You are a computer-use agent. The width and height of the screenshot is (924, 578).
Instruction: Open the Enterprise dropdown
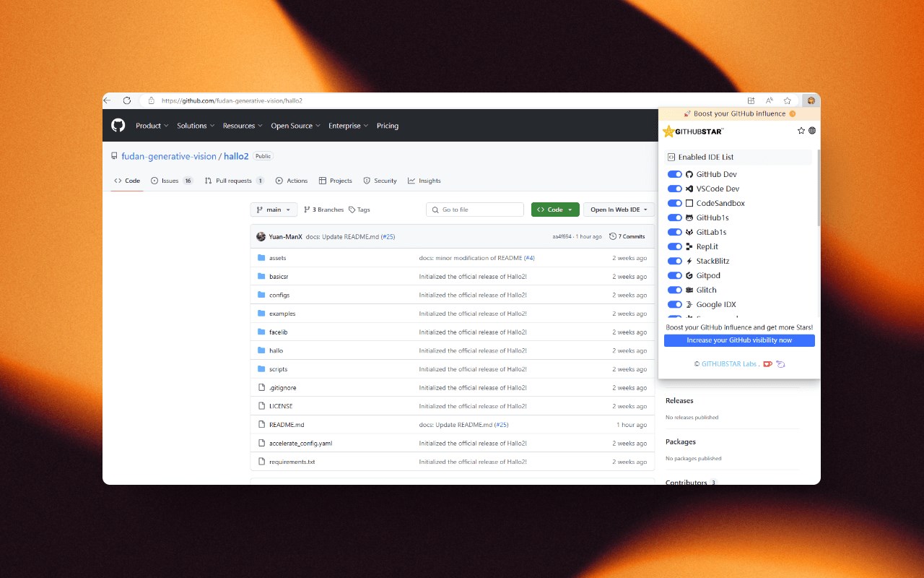[x=348, y=126]
